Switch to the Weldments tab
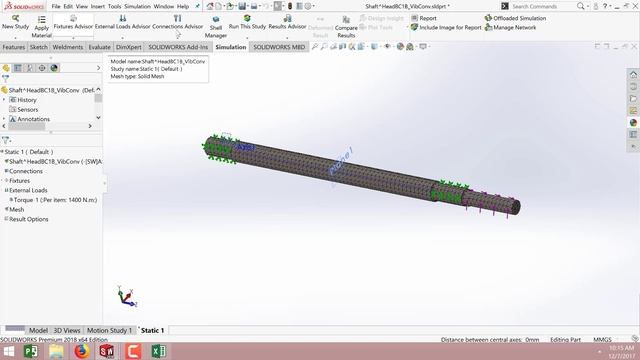The height and width of the screenshot is (360, 640). click(x=68, y=47)
